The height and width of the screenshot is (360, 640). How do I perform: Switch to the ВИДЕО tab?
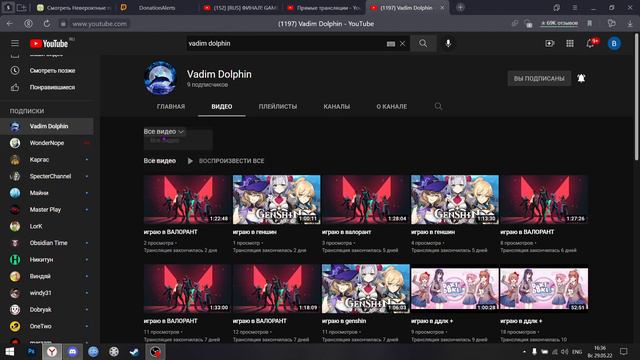222,107
